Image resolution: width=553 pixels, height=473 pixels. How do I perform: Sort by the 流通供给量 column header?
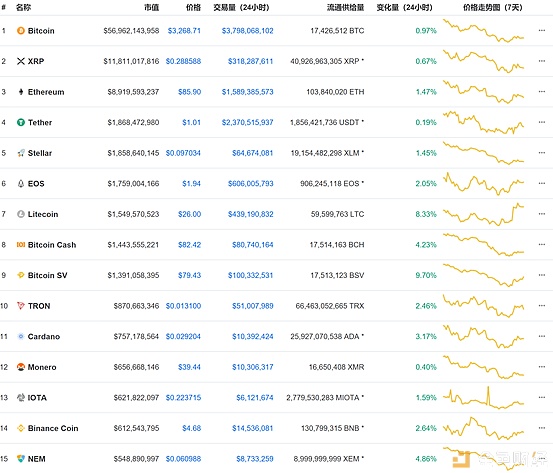click(345, 7)
